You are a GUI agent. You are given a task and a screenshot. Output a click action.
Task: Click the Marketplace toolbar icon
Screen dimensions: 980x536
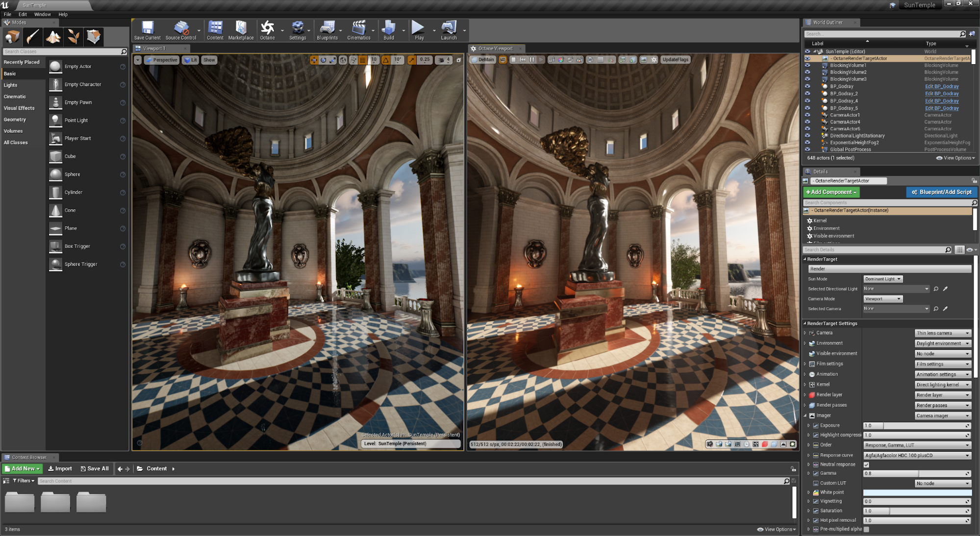click(241, 31)
